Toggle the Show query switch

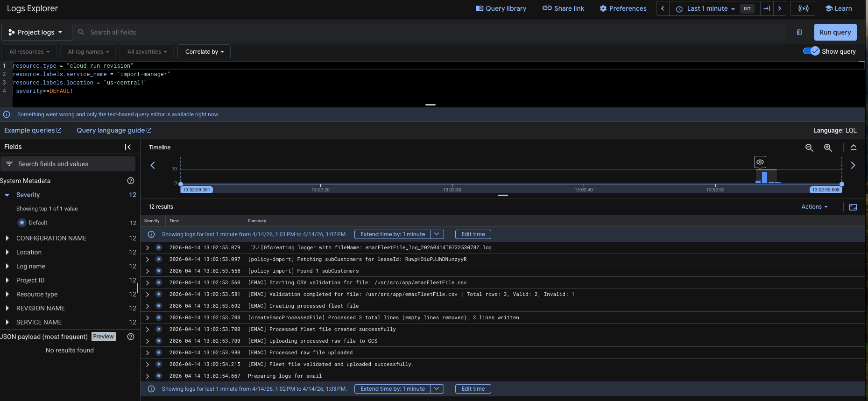[811, 51]
